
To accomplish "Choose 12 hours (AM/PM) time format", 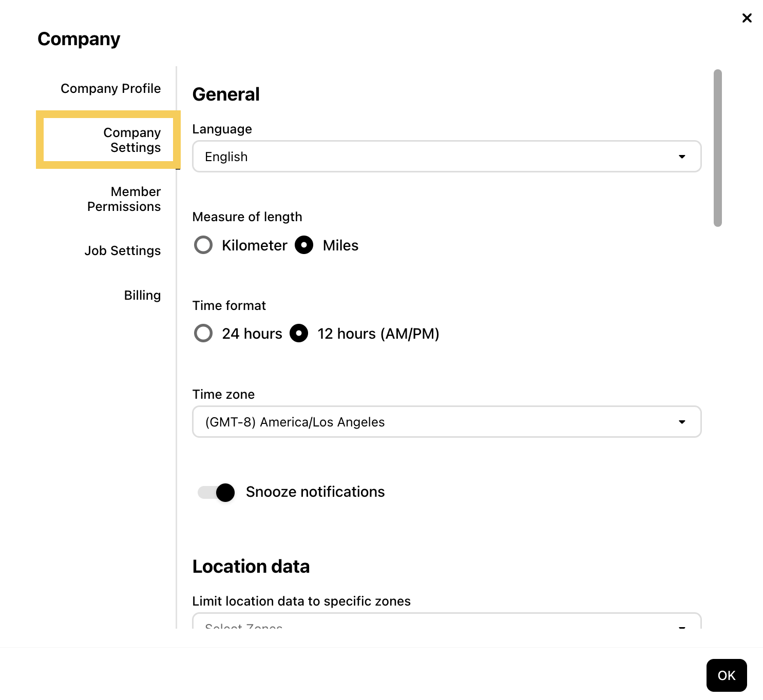I will pos(299,334).
